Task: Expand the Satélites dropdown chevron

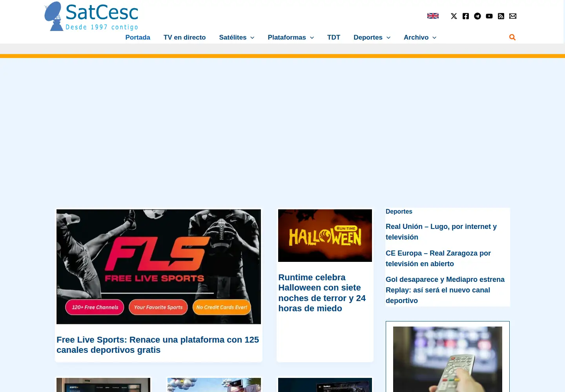Action: 252,38
